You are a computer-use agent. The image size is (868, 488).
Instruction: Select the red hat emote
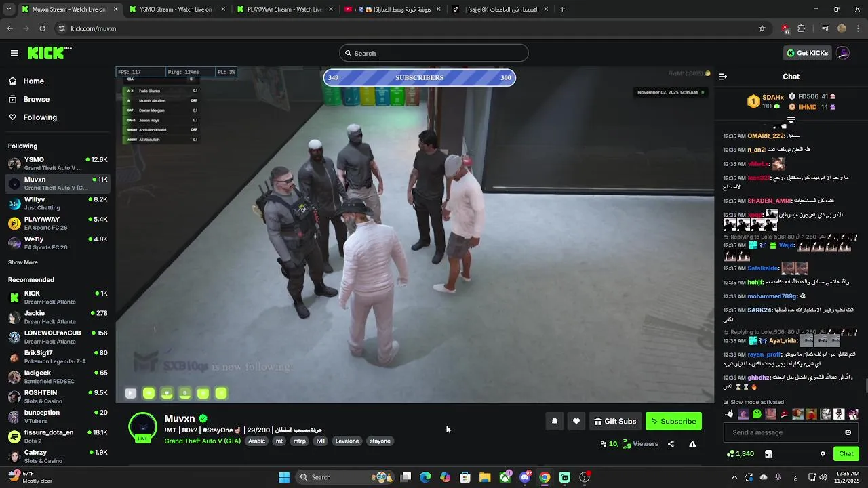pyautogui.click(x=785, y=413)
